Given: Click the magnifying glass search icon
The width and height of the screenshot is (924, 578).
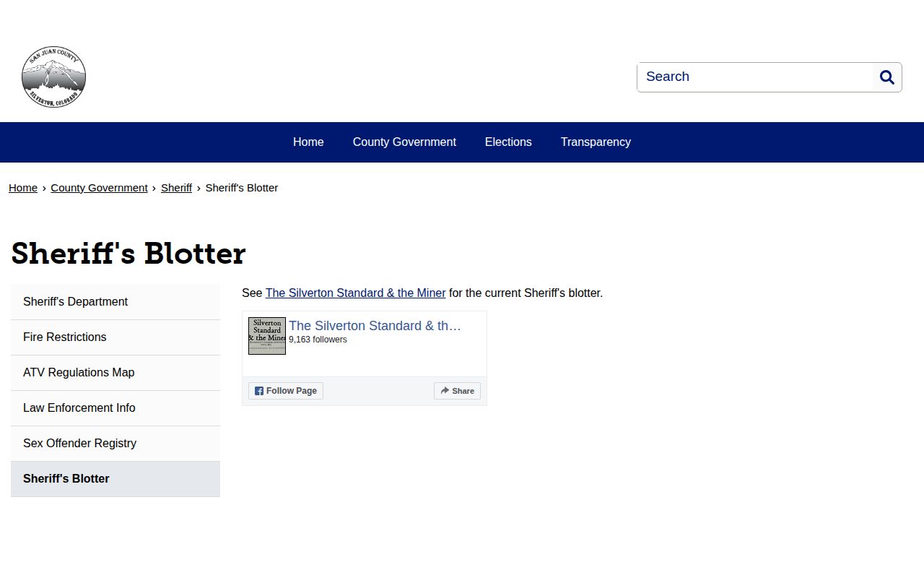Looking at the screenshot, I should (x=887, y=77).
